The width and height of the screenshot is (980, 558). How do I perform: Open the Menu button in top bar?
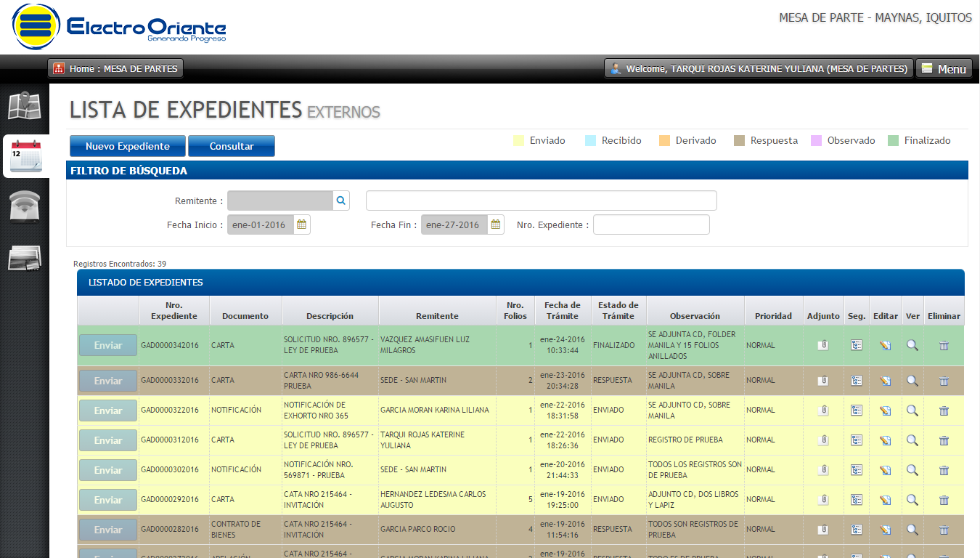944,69
